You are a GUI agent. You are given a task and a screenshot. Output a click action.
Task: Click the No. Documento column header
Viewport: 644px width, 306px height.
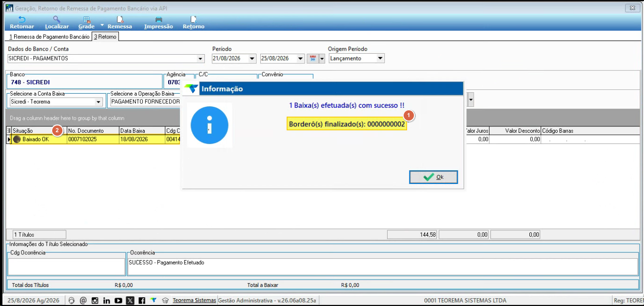pyautogui.click(x=93, y=131)
